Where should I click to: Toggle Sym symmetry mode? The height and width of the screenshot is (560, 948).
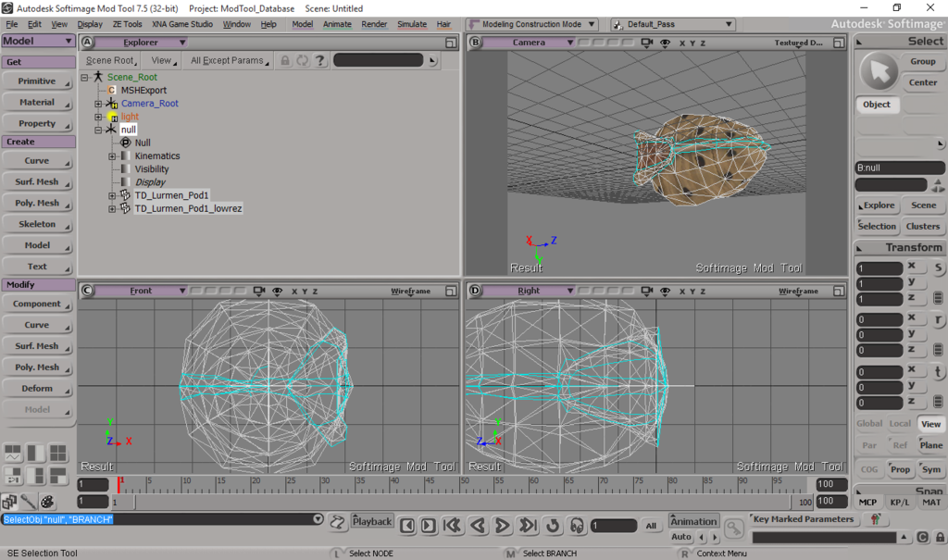tap(931, 469)
